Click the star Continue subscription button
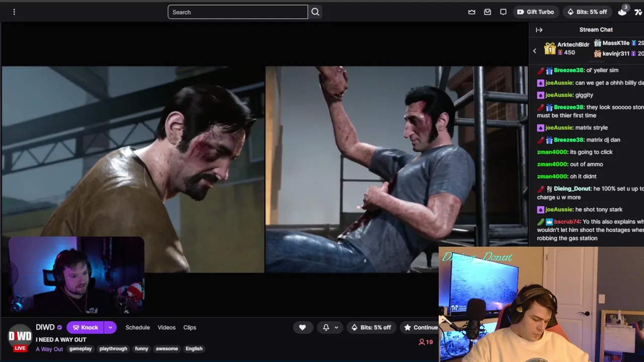Viewport: 644px width, 362px height. [420, 327]
